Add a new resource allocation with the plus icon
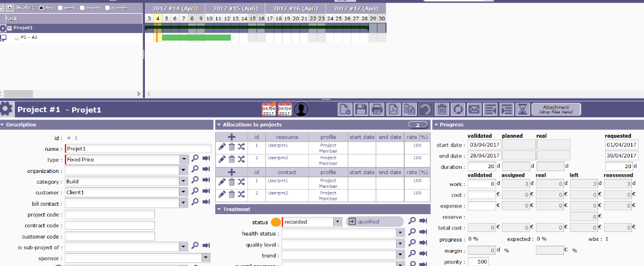644x266 pixels. point(231,137)
